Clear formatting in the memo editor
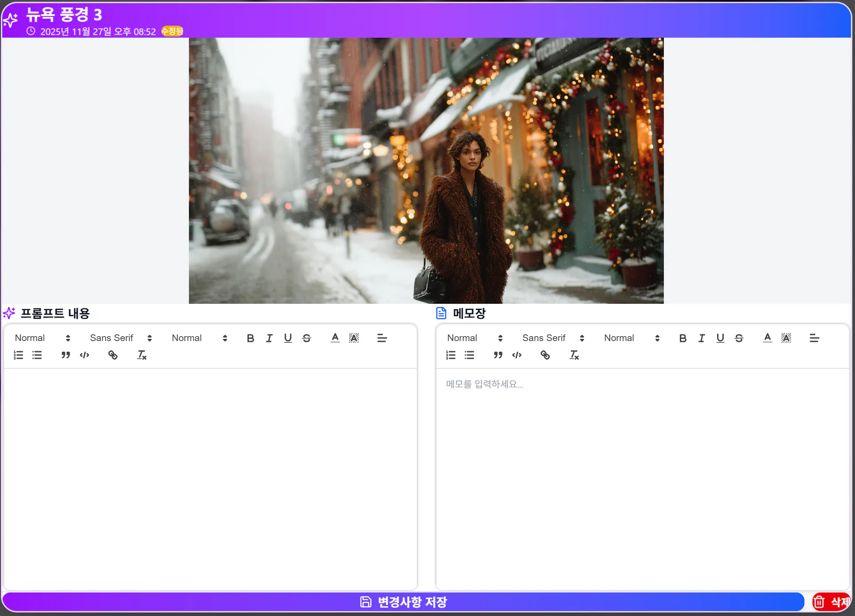The image size is (855, 616). click(x=574, y=355)
